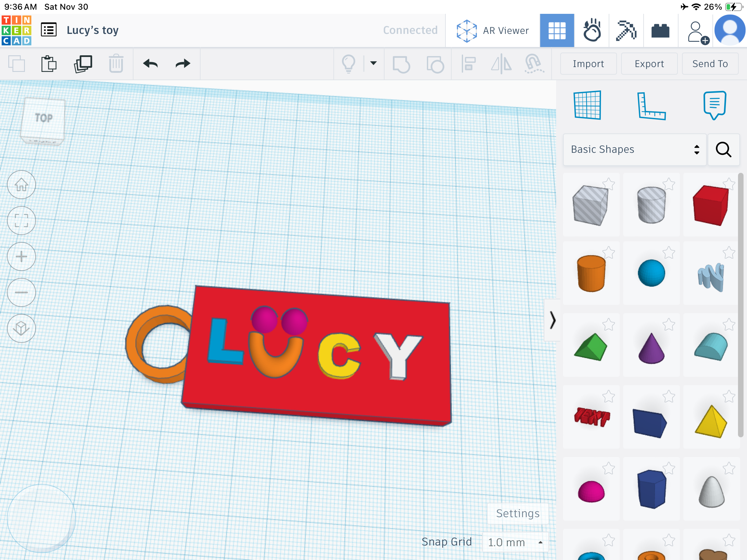Click the Home view button

click(x=21, y=185)
